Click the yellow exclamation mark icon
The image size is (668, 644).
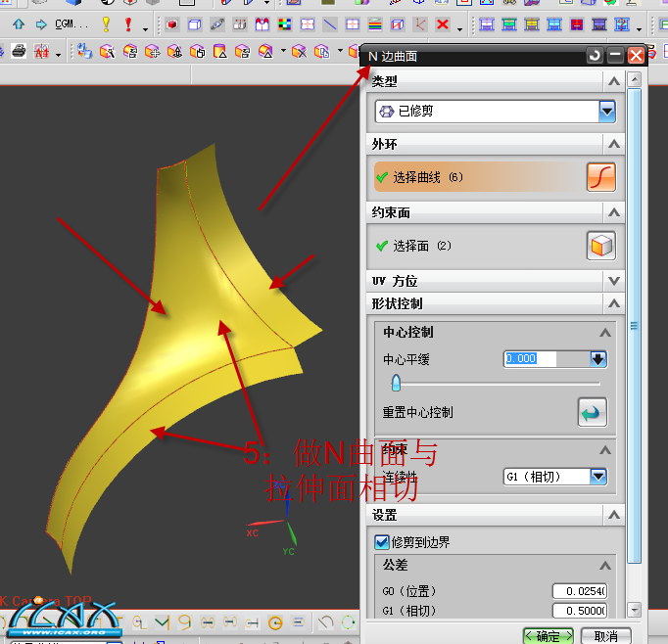click(x=106, y=24)
